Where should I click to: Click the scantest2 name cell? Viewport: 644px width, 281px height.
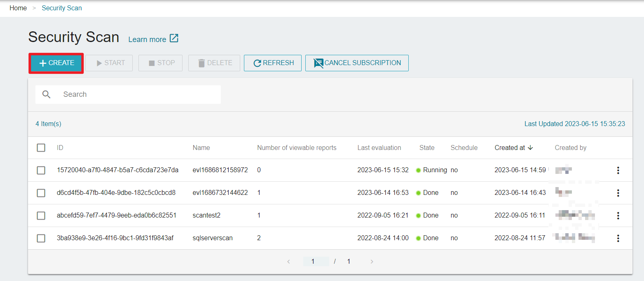(x=206, y=215)
